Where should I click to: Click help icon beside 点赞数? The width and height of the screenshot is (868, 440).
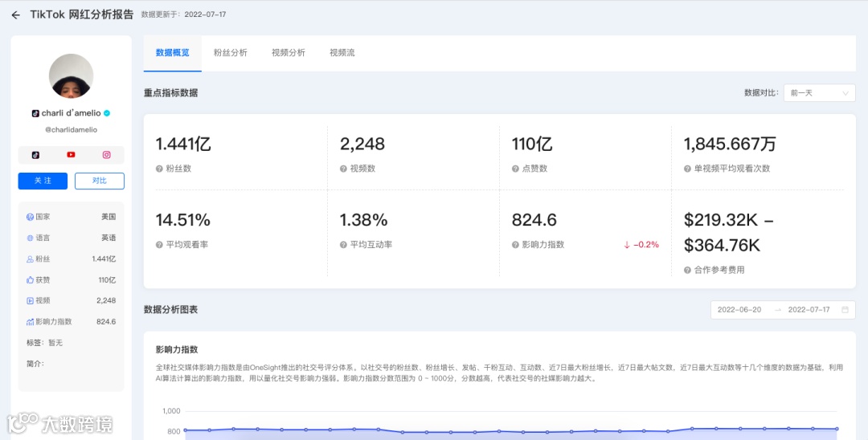tap(515, 169)
